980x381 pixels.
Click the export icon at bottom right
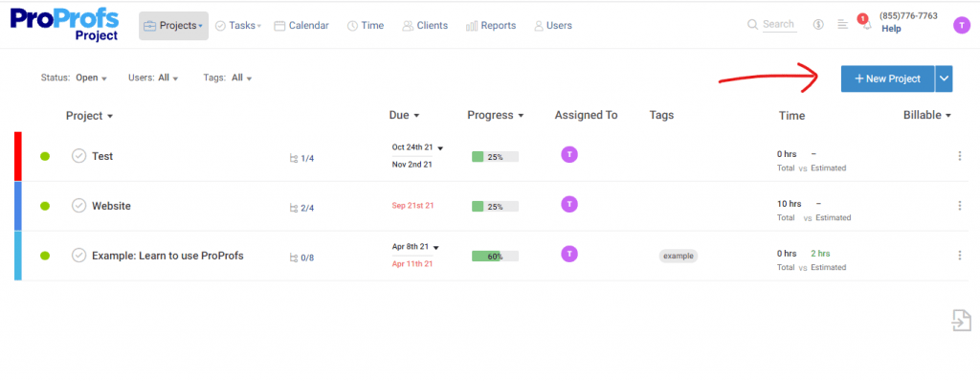(x=961, y=321)
